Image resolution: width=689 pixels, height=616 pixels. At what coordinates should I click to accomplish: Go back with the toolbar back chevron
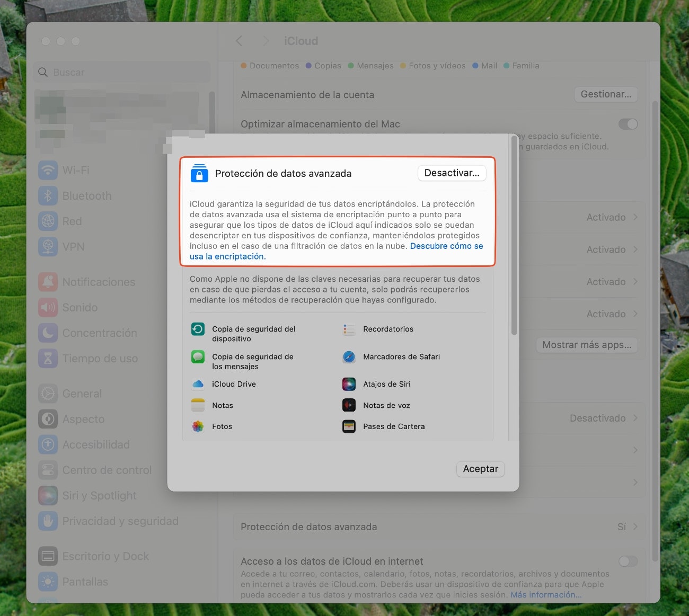[x=239, y=41]
